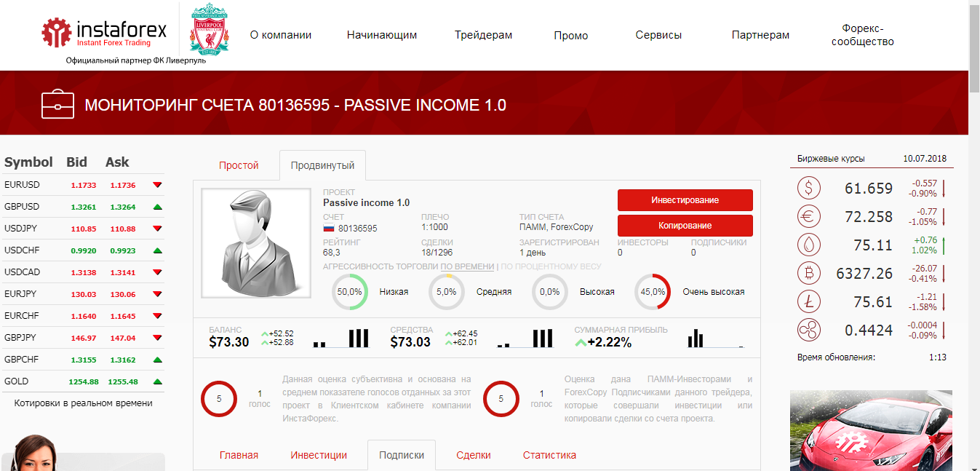The height and width of the screenshot is (471, 980).
Task: Click the USDCHF green up arrow
Action: point(157,250)
